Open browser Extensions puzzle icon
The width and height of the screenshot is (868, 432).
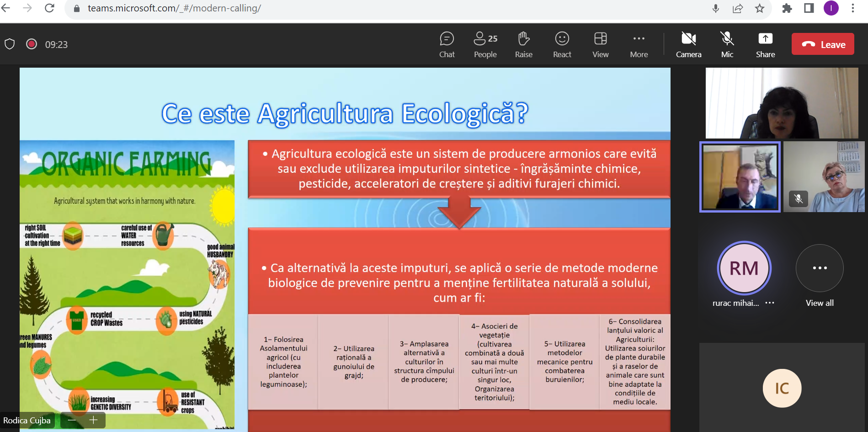tap(787, 8)
